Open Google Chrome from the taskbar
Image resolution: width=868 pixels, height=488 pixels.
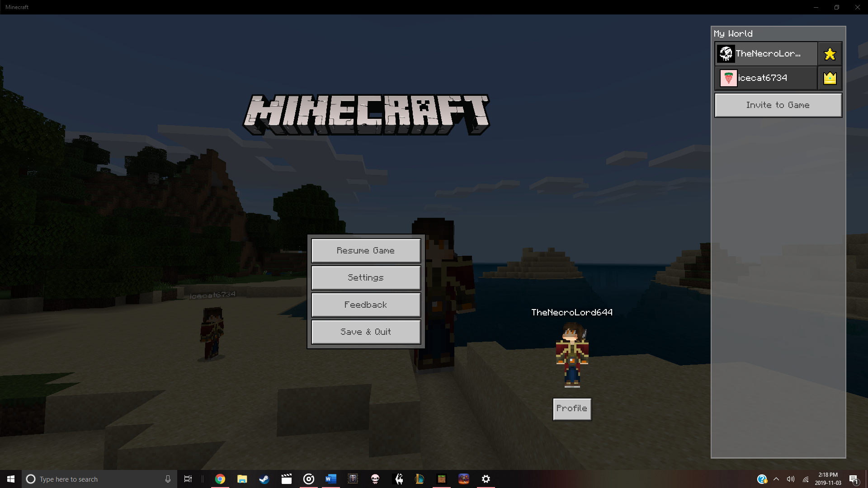tap(220, 479)
